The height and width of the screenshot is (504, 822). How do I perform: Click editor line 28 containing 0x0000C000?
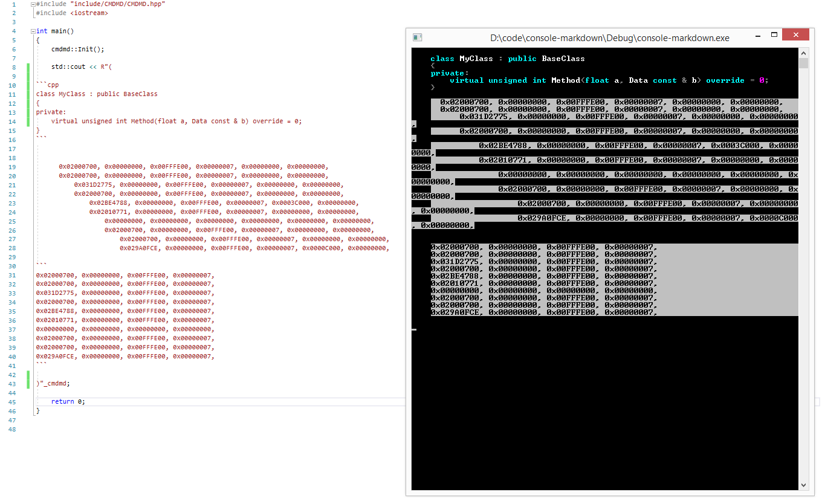click(254, 248)
